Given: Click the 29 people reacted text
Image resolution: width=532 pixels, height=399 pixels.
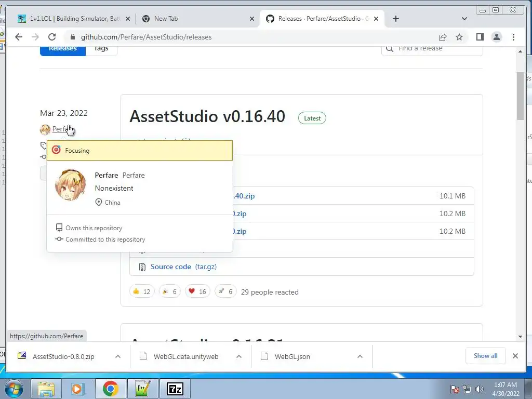Looking at the screenshot, I should [x=270, y=292].
